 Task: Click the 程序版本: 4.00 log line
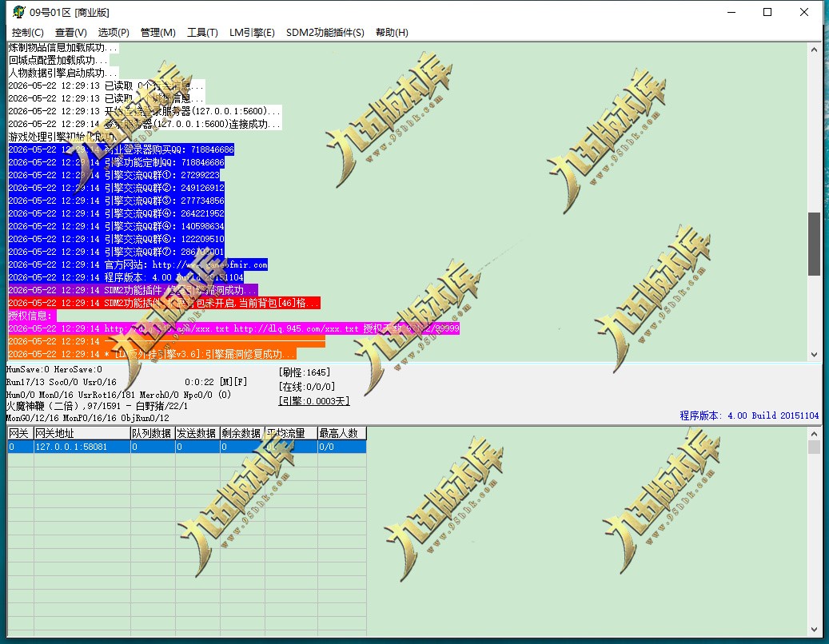coord(126,277)
